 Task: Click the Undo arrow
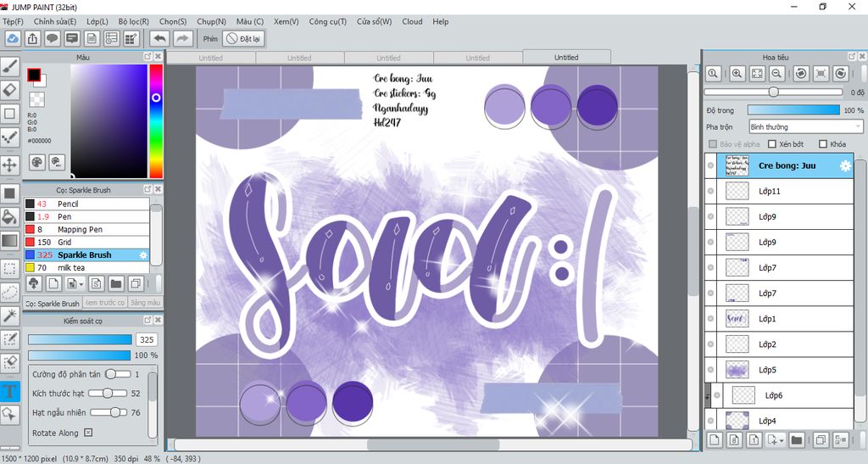(x=160, y=39)
